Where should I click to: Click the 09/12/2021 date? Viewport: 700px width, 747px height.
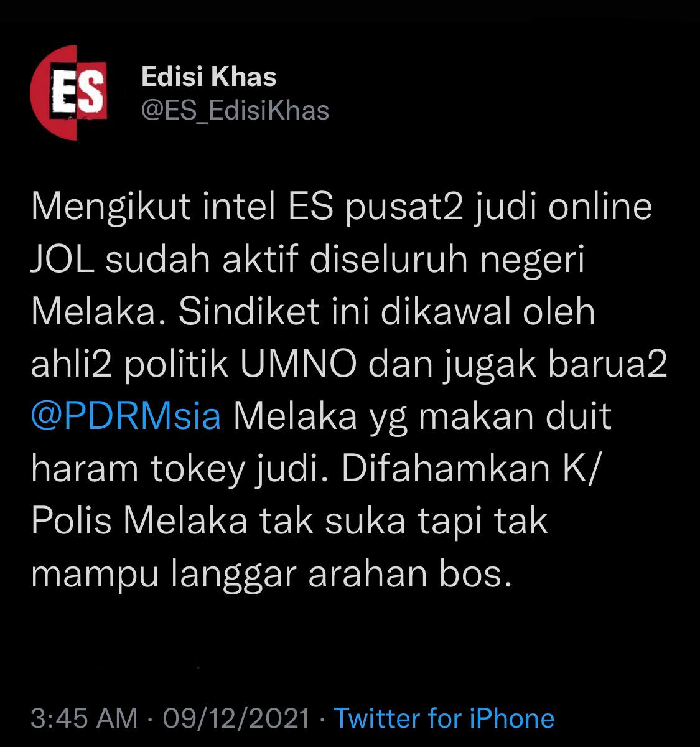coord(236,718)
